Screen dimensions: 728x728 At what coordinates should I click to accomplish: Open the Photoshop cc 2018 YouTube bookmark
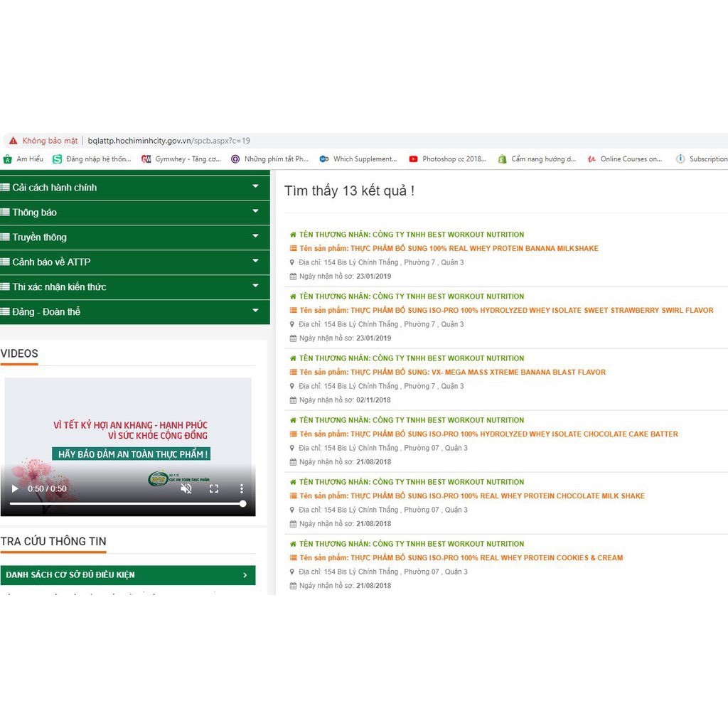pos(448,159)
